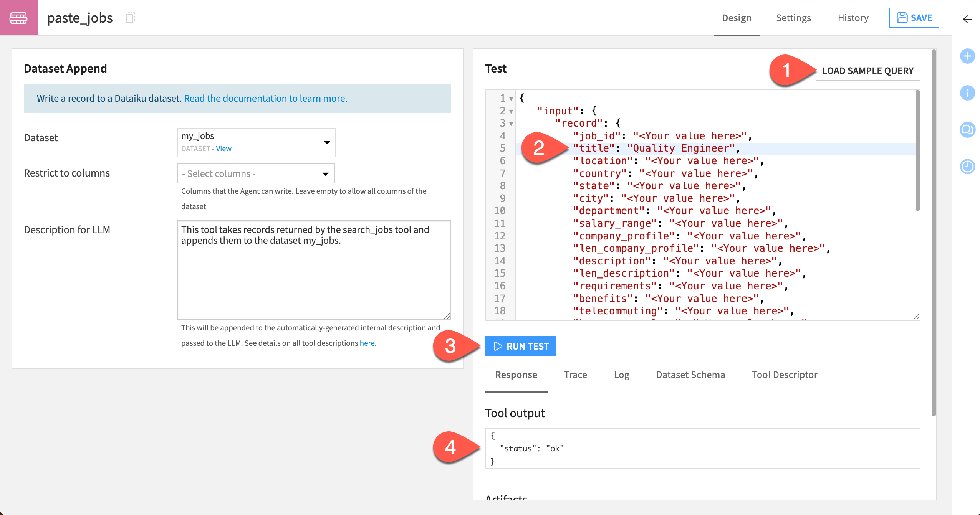Collapse the JSON fold arrow on line 1
The width and height of the screenshot is (980, 515).
tap(511, 98)
